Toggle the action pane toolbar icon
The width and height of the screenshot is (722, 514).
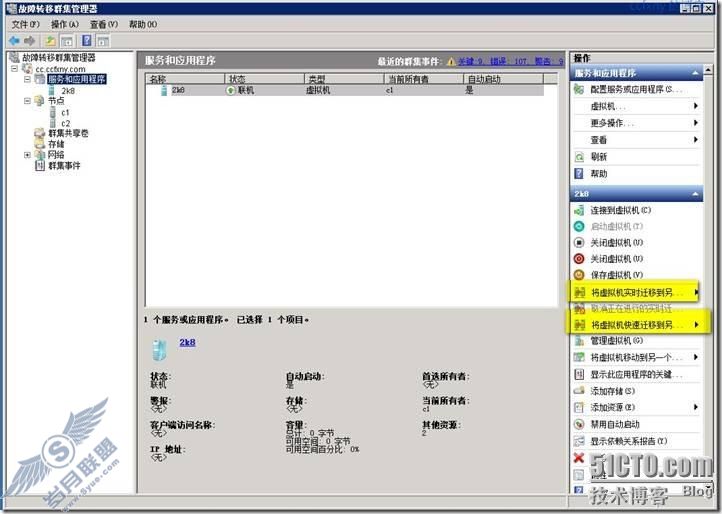tap(103, 41)
